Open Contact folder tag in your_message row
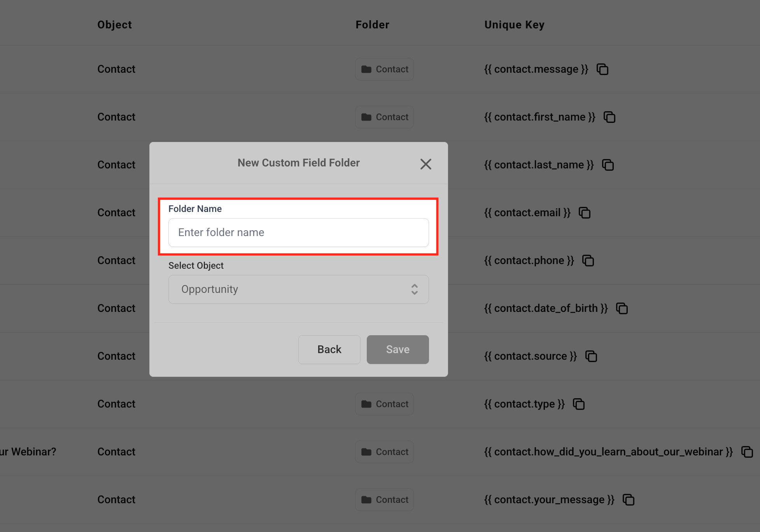The image size is (760, 532). coord(384,500)
